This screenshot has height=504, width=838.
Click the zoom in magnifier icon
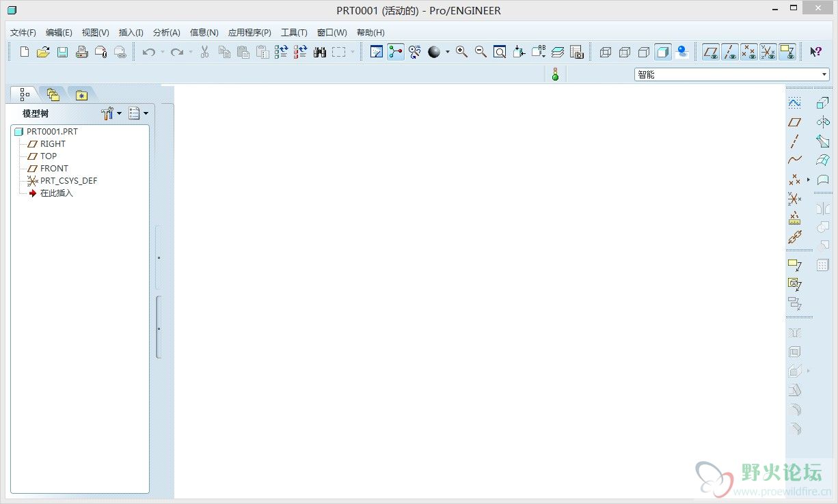click(x=462, y=52)
